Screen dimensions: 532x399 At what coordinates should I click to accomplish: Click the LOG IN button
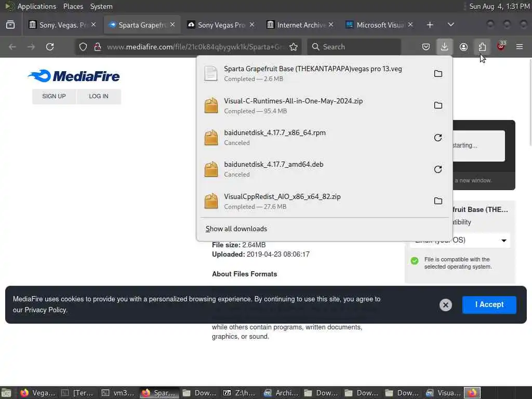pos(99,96)
